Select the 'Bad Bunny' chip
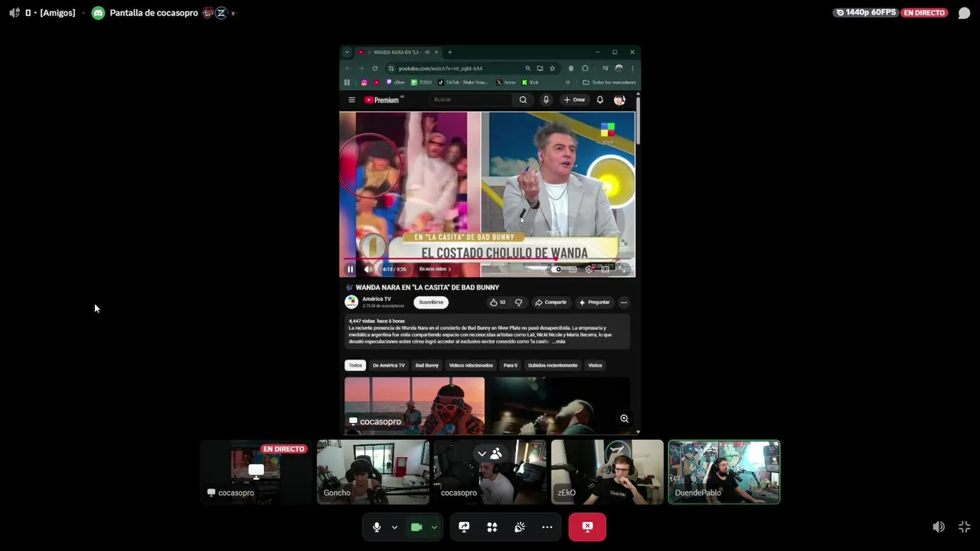 click(427, 365)
